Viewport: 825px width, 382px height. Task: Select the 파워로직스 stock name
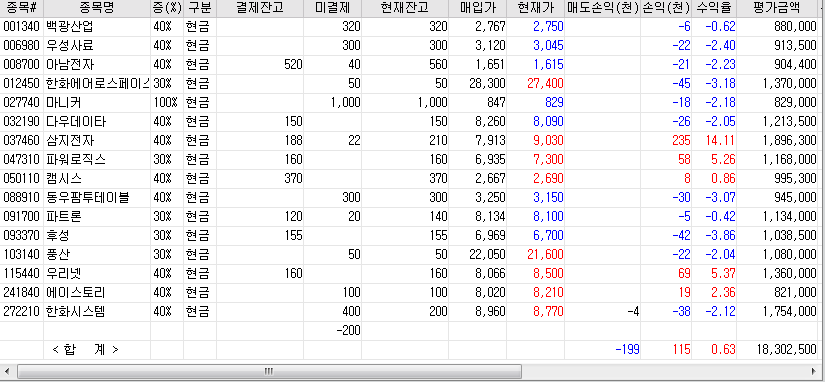point(76,159)
